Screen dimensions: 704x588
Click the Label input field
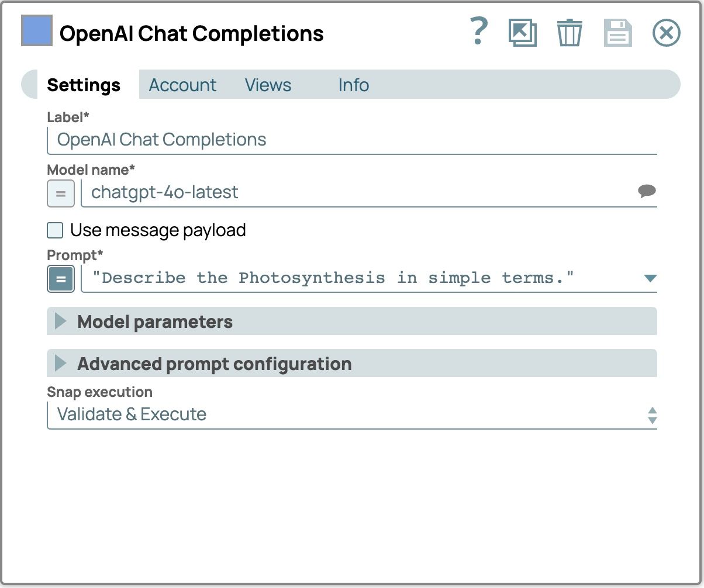[x=351, y=140]
